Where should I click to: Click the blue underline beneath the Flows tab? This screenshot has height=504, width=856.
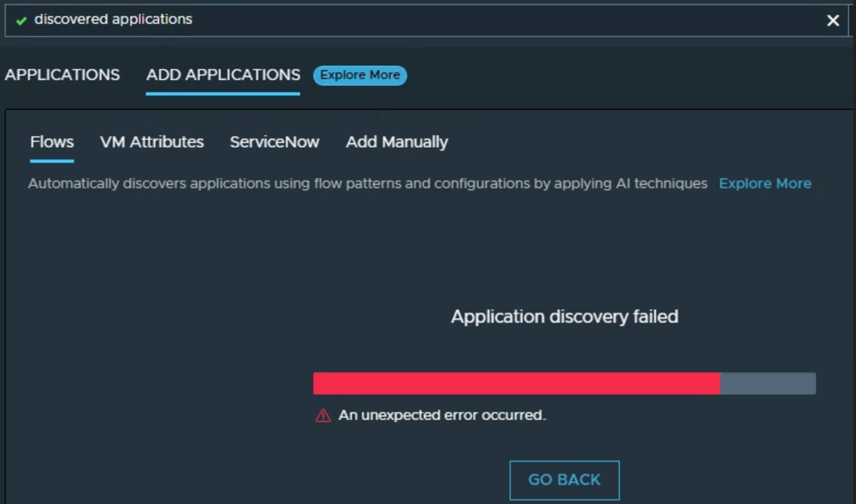click(x=52, y=161)
